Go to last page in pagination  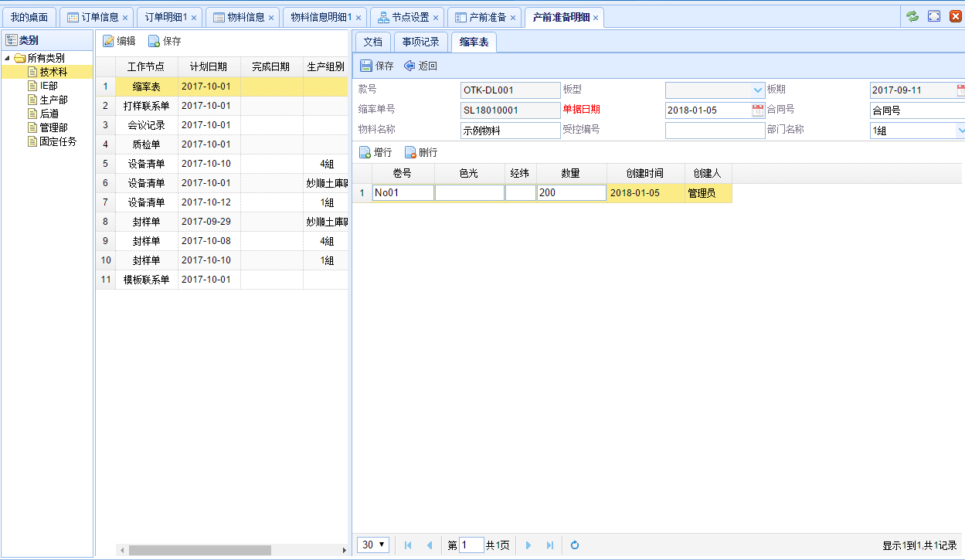click(x=549, y=545)
